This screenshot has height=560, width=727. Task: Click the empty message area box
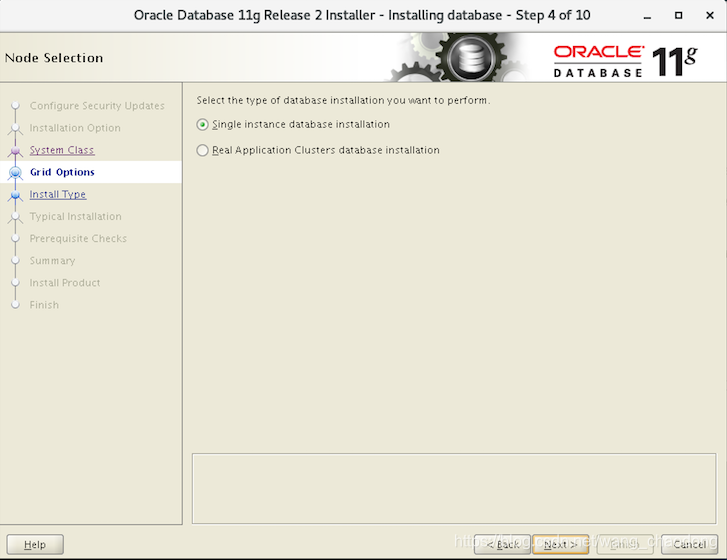(454, 489)
